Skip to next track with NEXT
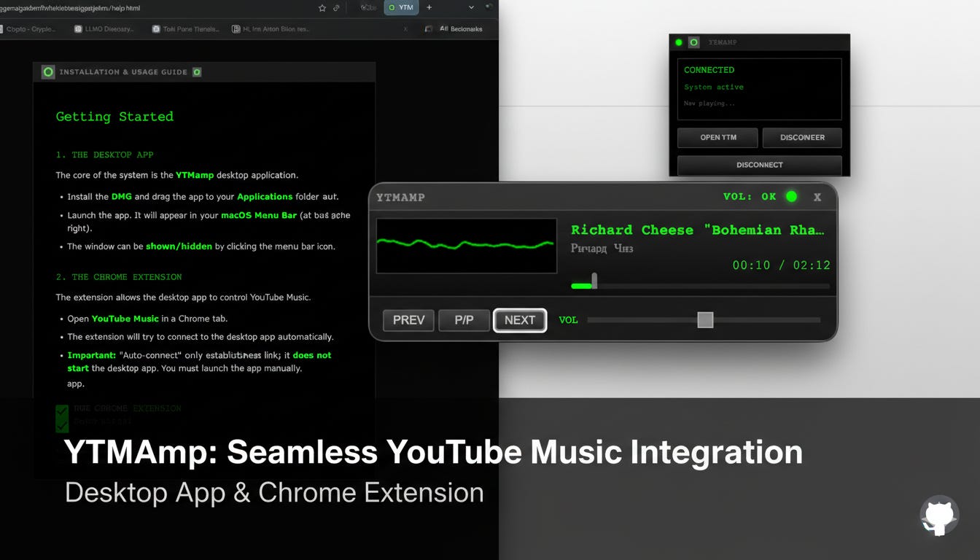The width and height of the screenshot is (980, 560). [520, 320]
